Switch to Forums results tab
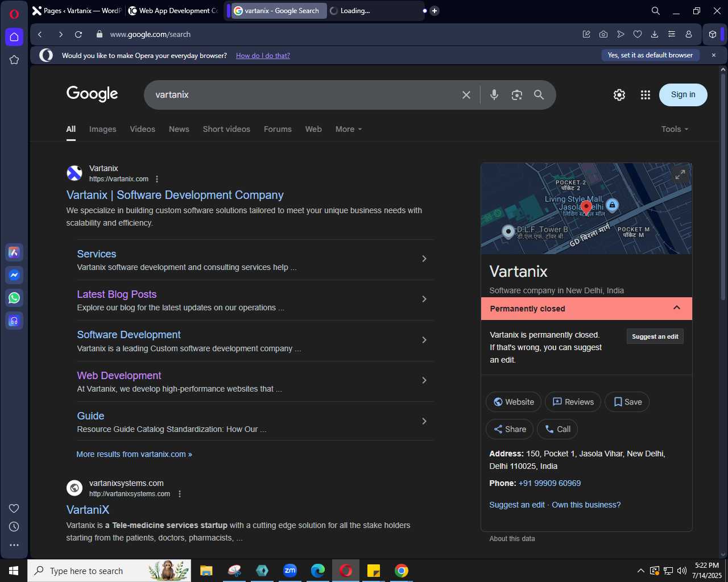Image resolution: width=728 pixels, height=582 pixels. (278, 129)
